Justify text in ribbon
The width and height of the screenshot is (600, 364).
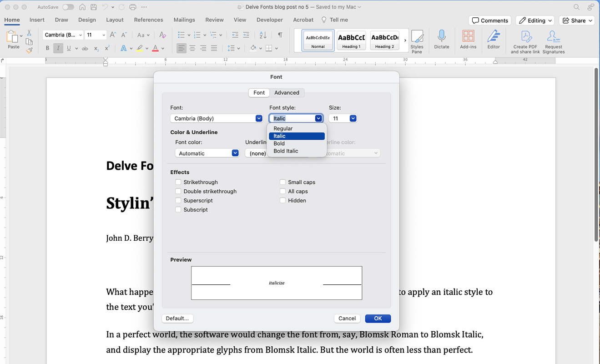pos(214,48)
